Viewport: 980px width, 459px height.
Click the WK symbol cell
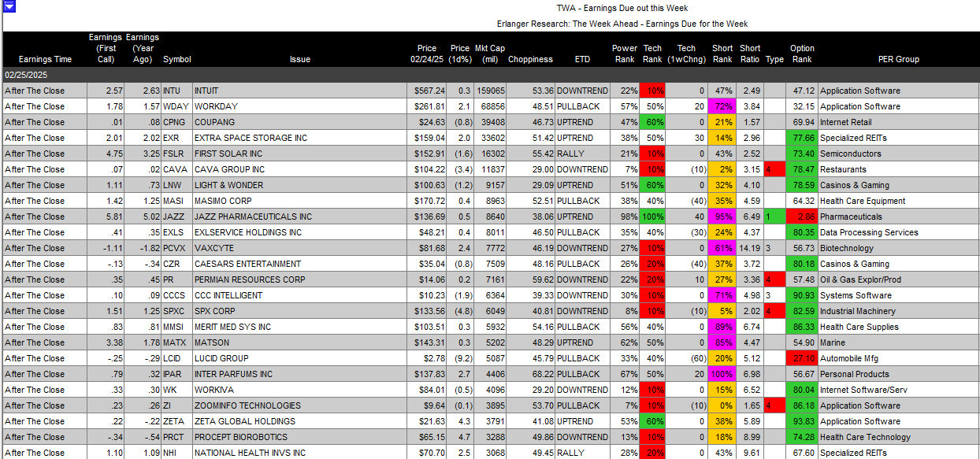click(x=176, y=390)
